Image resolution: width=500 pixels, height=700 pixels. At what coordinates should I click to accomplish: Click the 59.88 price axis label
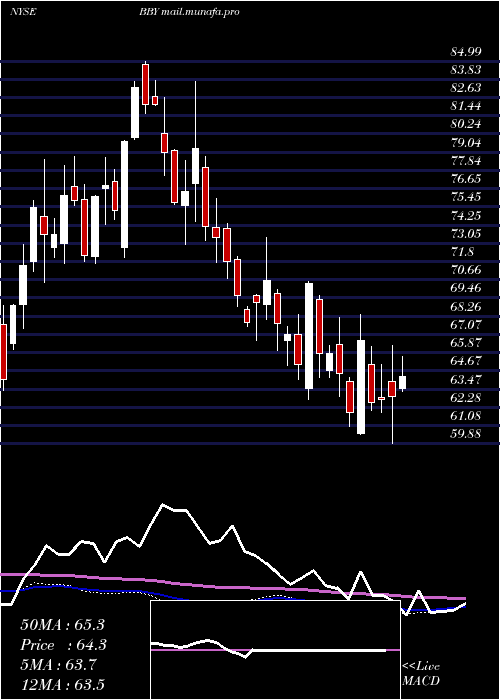[466, 434]
